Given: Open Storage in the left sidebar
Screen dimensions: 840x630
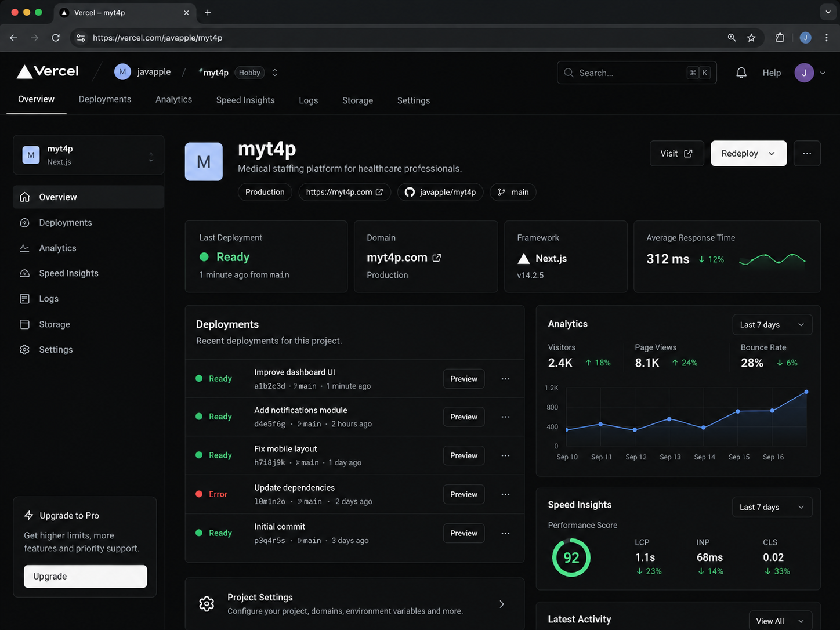Looking at the screenshot, I should tap(88, 324).
